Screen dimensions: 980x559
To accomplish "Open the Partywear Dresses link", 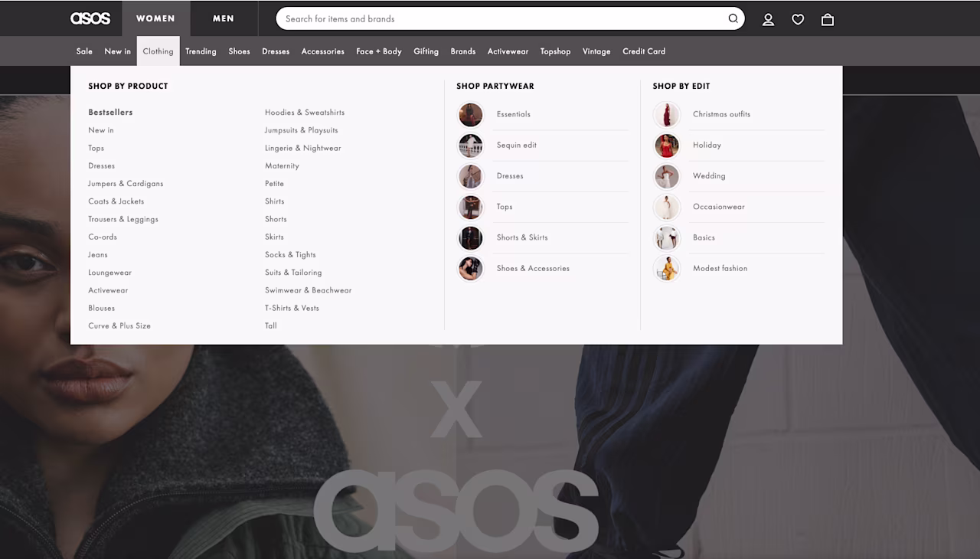I will (x=510, y=176).
